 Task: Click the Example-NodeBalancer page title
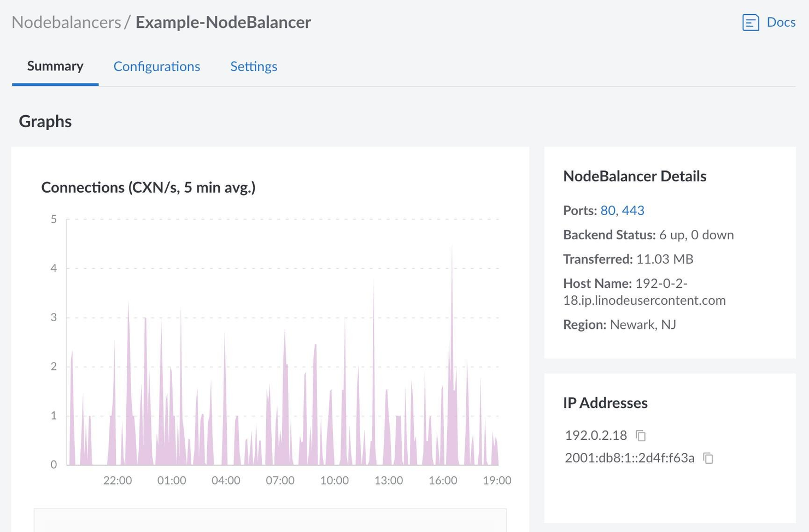[x=223, y=22]
